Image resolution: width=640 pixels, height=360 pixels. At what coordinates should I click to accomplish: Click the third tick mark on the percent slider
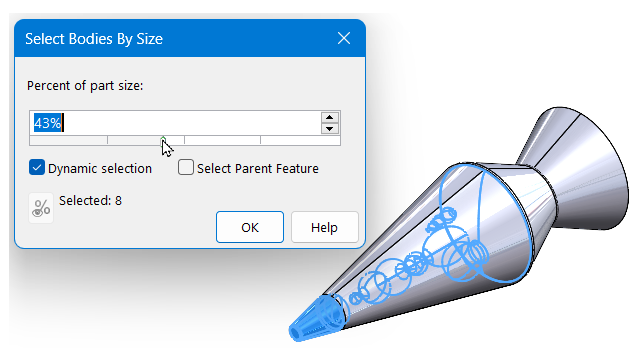pos(260,140)
